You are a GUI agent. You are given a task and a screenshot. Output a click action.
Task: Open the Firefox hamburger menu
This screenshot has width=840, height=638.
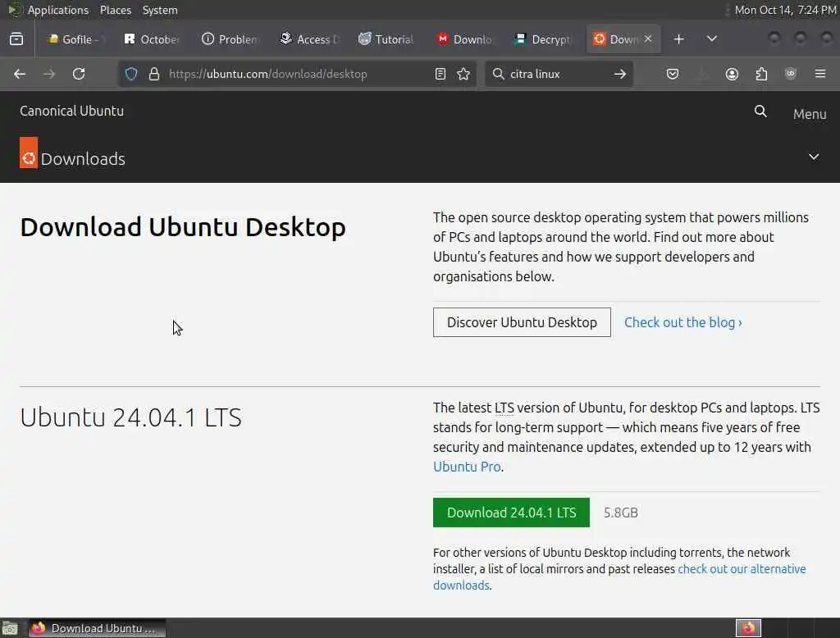click(x=820, y=74)
